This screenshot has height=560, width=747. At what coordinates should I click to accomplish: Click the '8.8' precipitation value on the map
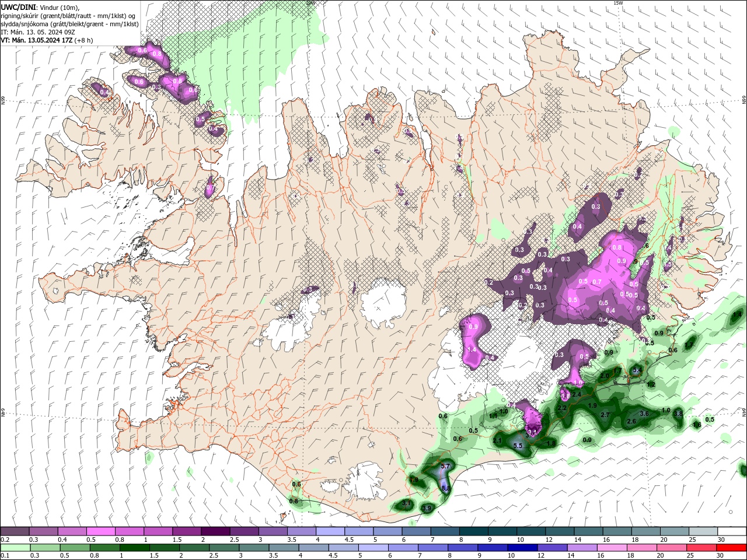tap(446, 488)
